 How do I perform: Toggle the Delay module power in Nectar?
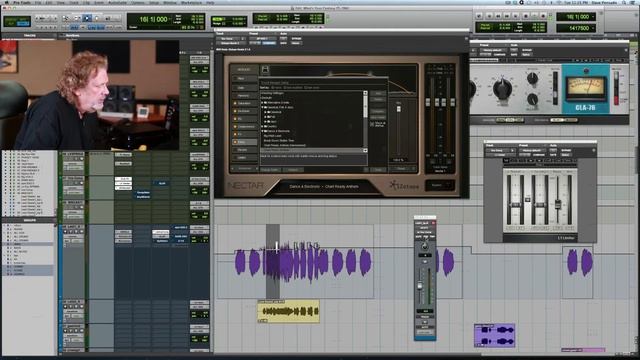(x=235, y=142)
